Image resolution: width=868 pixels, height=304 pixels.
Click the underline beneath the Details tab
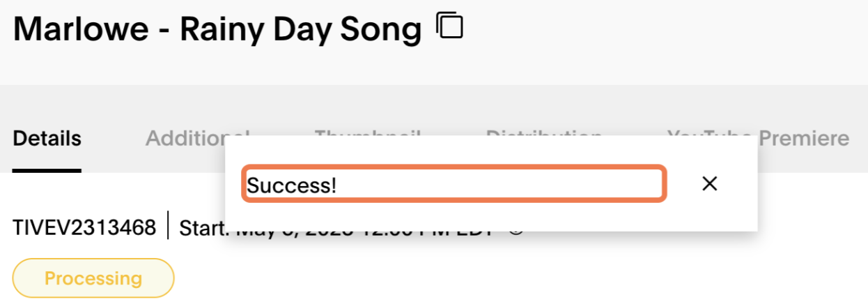(x=47, y=171)
